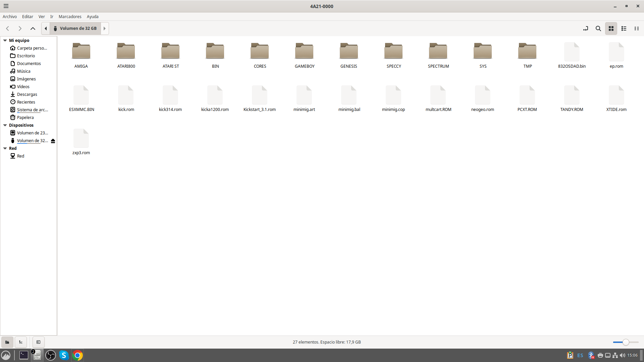Screen dimensions: 644x362
Task: Click the search magnifier icon
Action: pyautogui.click(x=598, y=28)
